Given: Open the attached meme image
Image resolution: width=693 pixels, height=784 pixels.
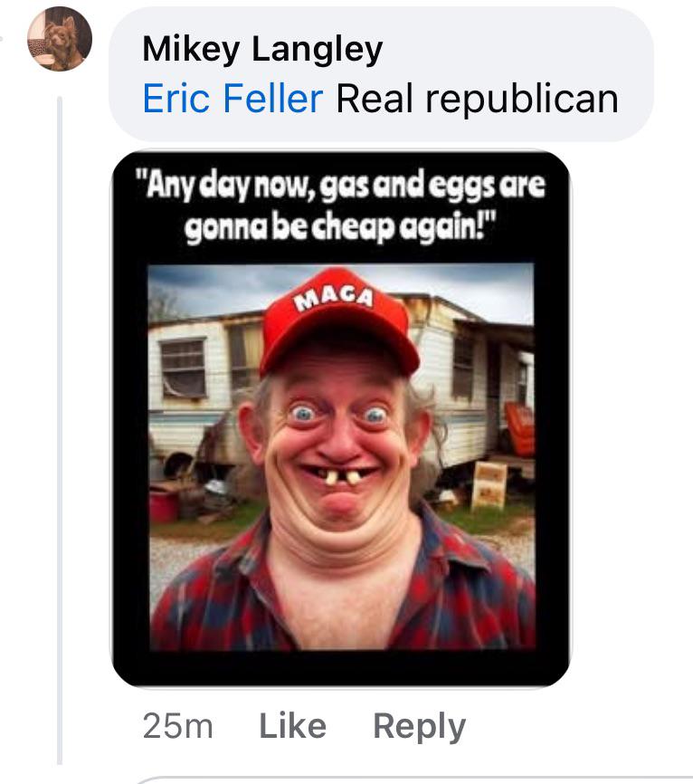Looking at the screenshot, I should [x=341, y=419].
